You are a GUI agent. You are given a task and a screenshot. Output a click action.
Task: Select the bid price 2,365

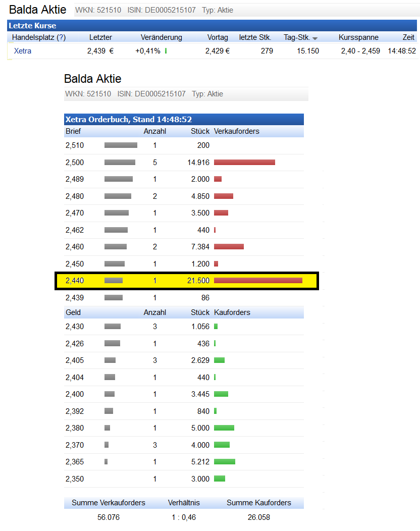(x=75, y=462)
